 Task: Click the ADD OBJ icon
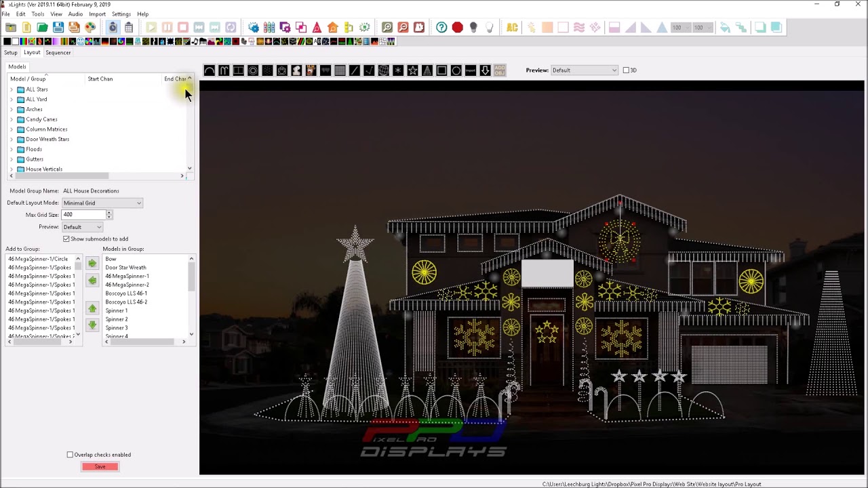click(x=500, y=70)
